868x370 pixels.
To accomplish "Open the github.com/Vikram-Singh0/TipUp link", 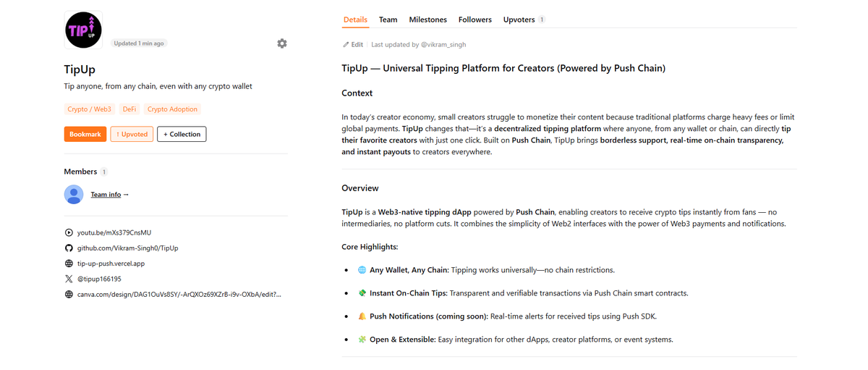I will pos(128,248).
